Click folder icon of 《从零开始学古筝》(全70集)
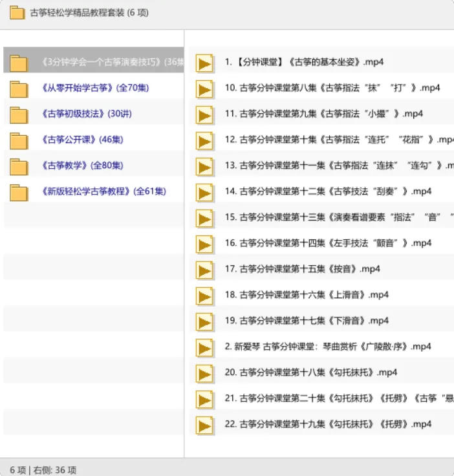 coord(19,89)
